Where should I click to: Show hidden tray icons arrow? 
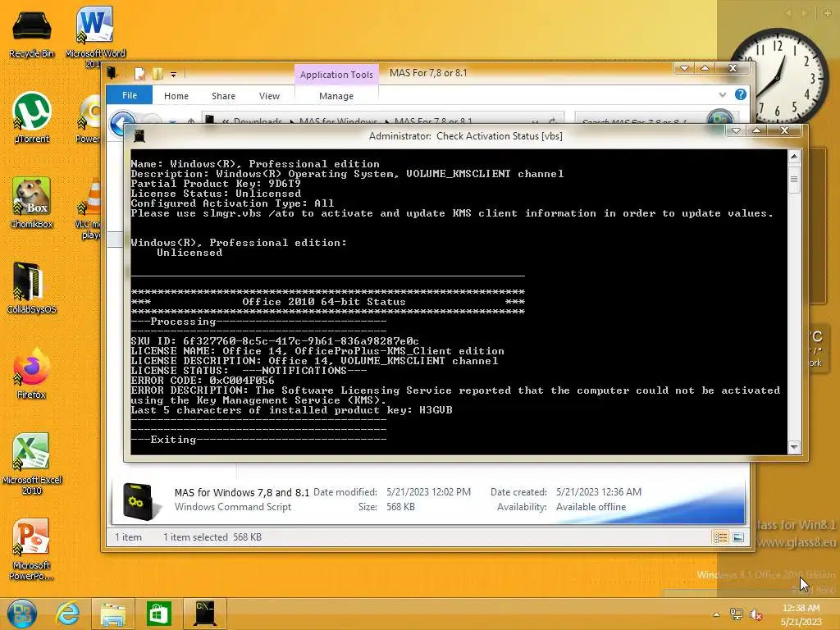pos(716,614)
